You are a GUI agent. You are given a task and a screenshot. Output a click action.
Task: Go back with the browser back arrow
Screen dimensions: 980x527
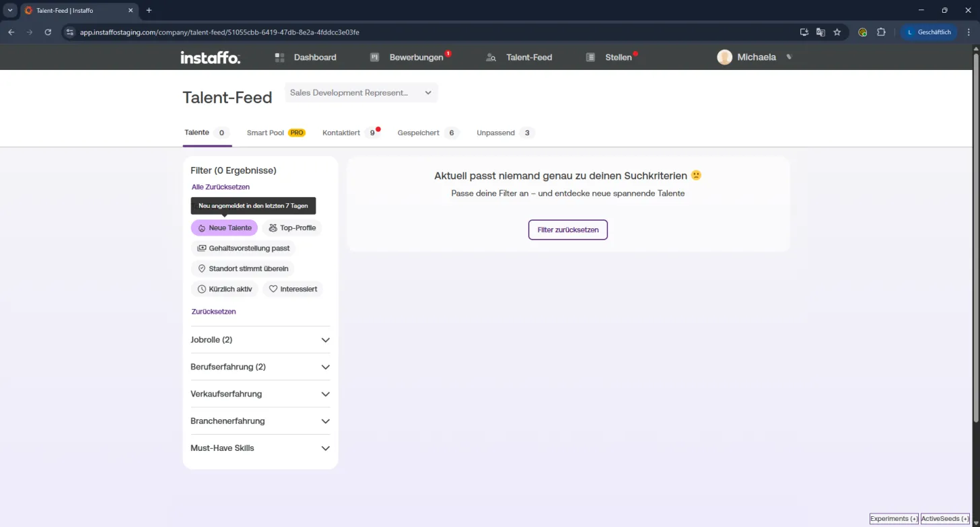tap(11, 32)
